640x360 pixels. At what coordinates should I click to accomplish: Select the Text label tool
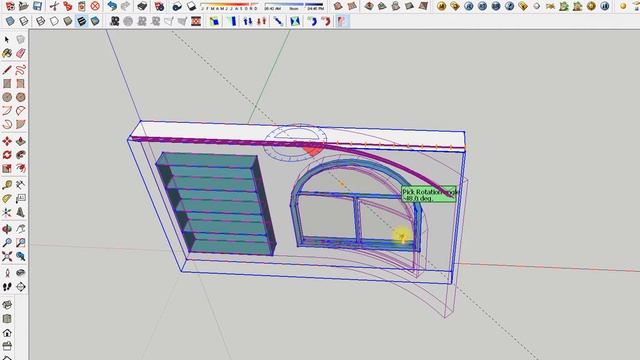20,199
